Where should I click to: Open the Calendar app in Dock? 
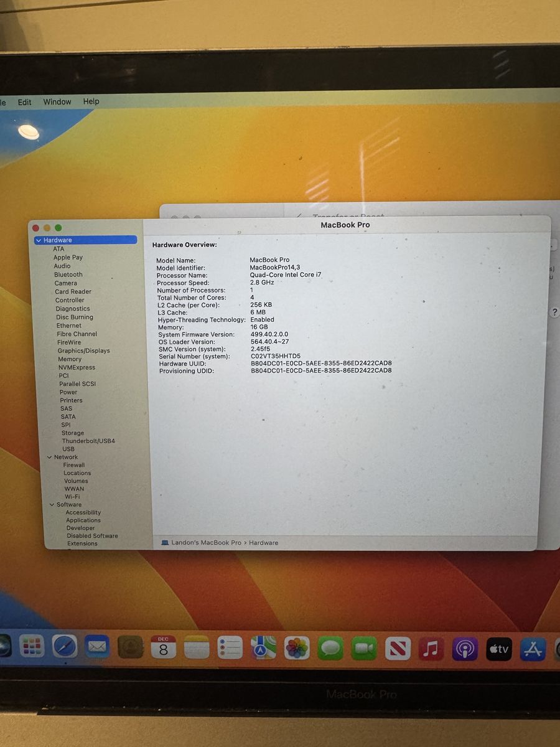click(163, 647)
